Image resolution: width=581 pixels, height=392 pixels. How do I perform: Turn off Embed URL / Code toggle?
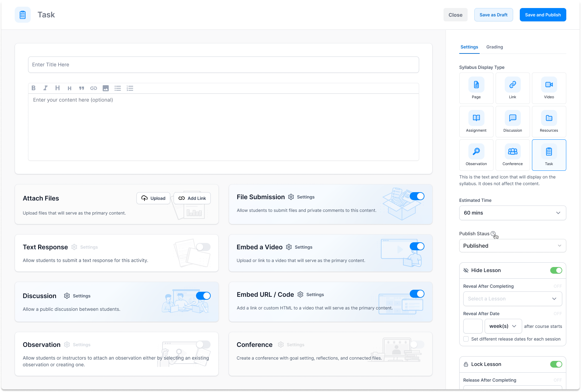point(417,294)
